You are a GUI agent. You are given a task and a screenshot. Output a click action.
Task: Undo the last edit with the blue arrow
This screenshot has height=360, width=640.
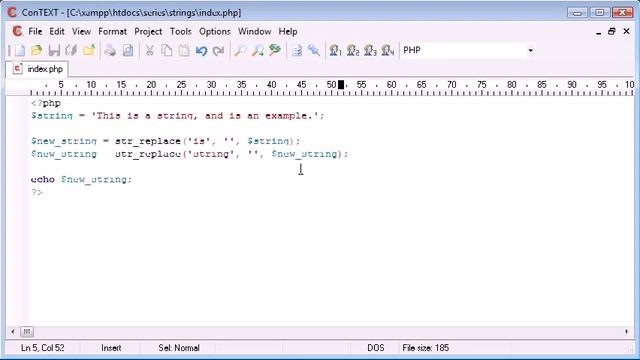pos(201,51)
